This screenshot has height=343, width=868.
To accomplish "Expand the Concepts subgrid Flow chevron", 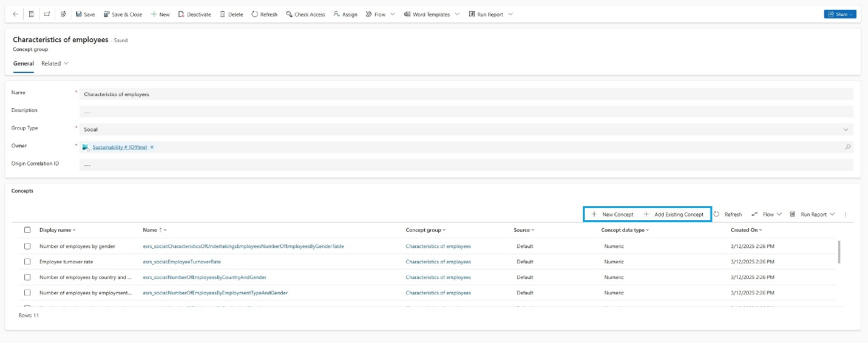I will click(779, 214).
